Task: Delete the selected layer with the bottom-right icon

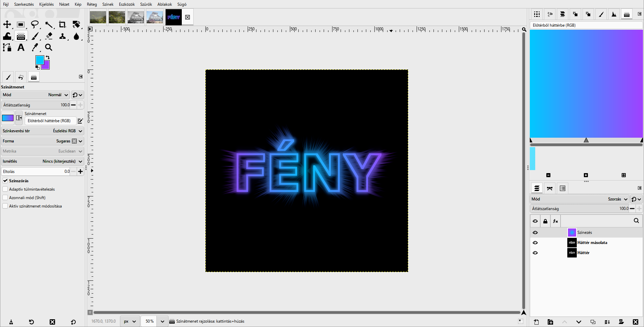Action: (x=636, y=322)
